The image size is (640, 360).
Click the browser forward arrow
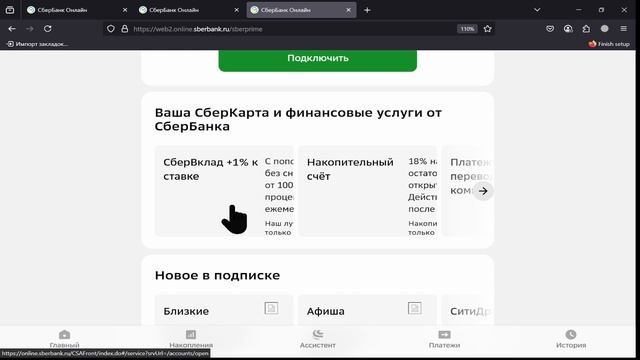click(30, 29)
